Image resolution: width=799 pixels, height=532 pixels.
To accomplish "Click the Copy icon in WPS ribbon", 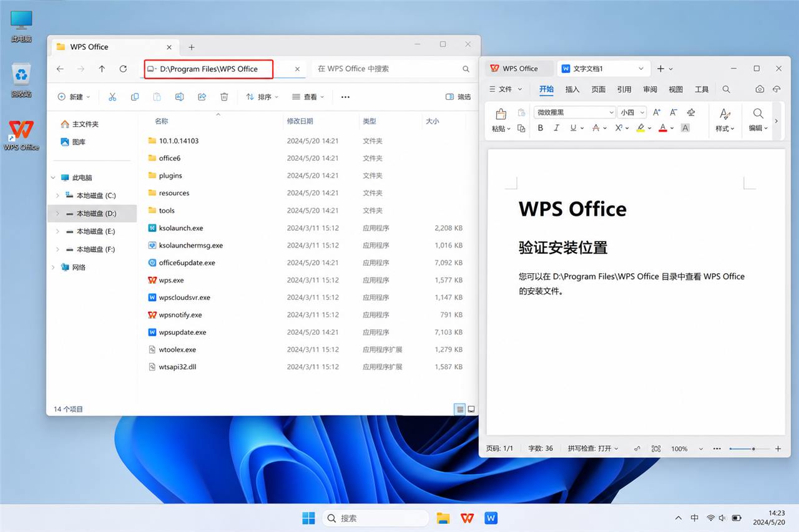I will [x=521, y=128].
